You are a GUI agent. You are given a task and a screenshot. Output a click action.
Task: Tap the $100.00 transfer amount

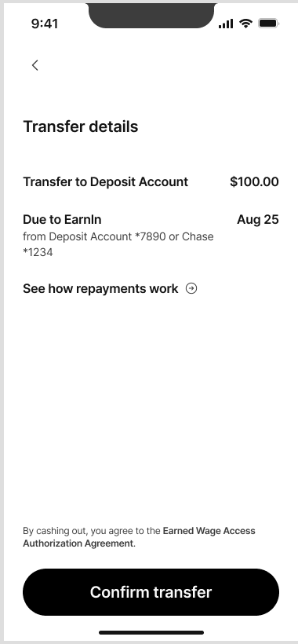pyautogui.click(x=254, y=181)
